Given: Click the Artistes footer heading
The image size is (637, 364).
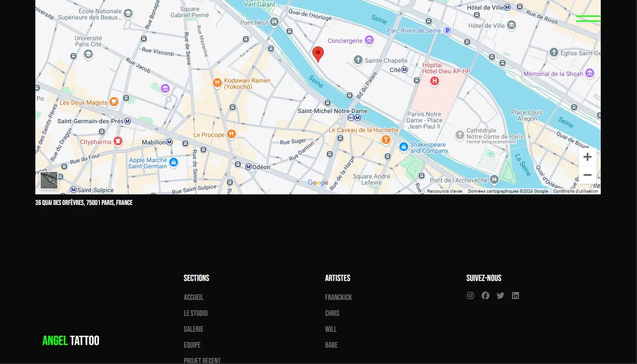Looking at the screenshot, I should (x=337, y=278).
